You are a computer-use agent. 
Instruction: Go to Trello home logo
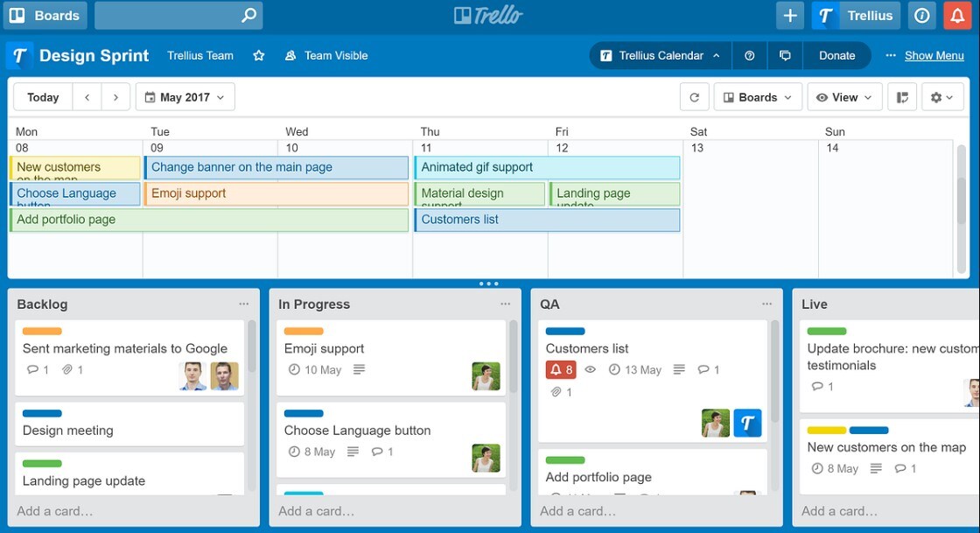point(488,15)
